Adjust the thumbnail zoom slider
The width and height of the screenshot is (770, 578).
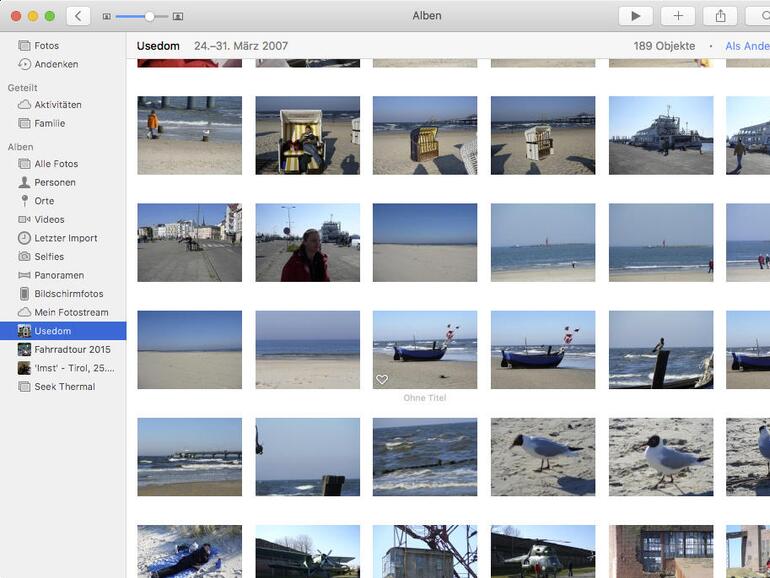point(149,17)
